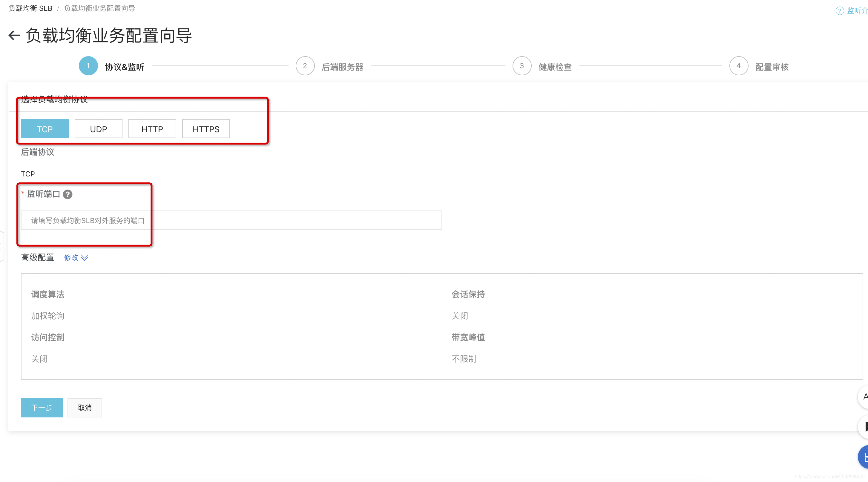
Task: Click step 3 circle 健康检查
Action: tap(522, 66)
